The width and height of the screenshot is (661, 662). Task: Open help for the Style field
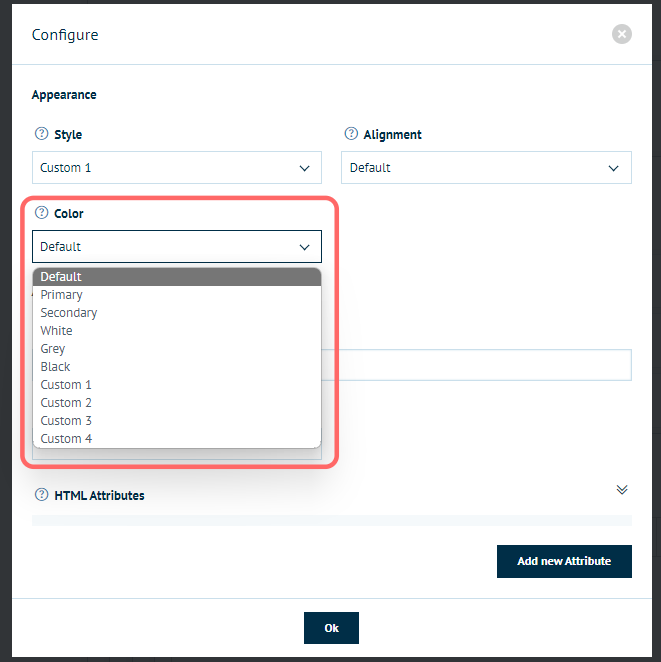point(41,134)
